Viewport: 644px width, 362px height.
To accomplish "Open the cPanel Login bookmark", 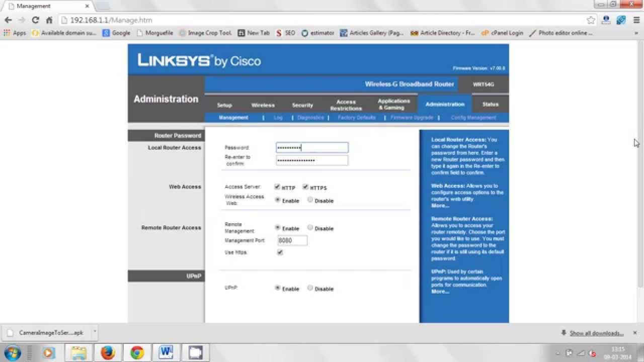I will point(502,33).
